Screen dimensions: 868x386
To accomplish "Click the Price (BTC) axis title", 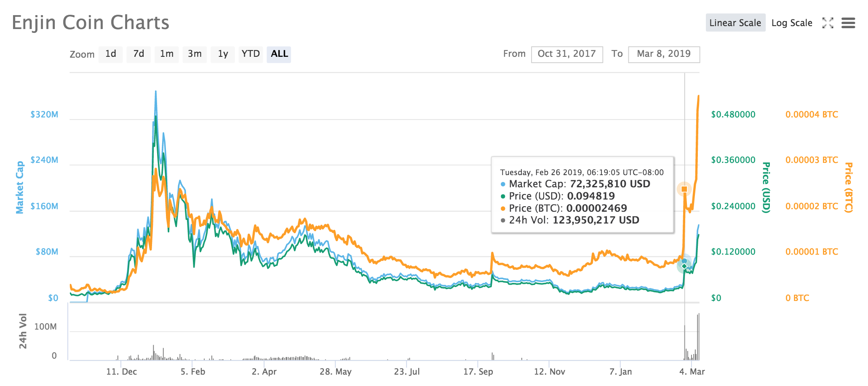I will click(x=849, y=187).
